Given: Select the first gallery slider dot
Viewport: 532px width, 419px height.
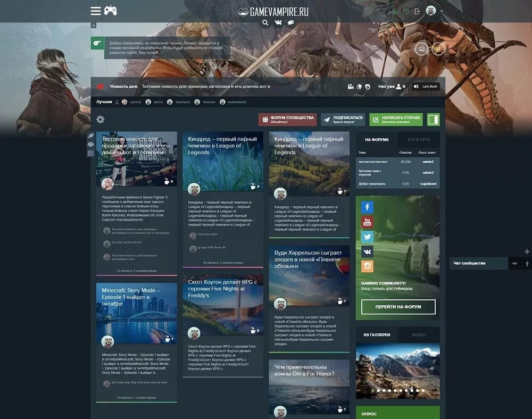Looking at the screenshot, I should [373, 390].
